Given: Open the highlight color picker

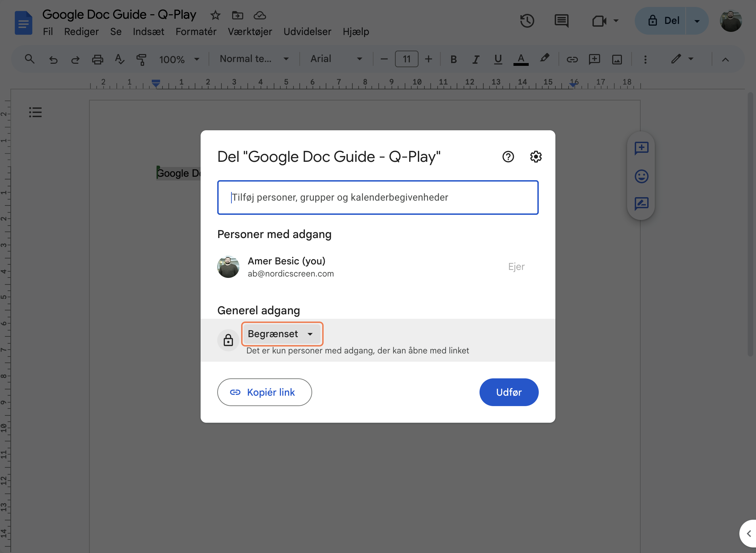Looking at the screenshot, I should click(544, 58).
